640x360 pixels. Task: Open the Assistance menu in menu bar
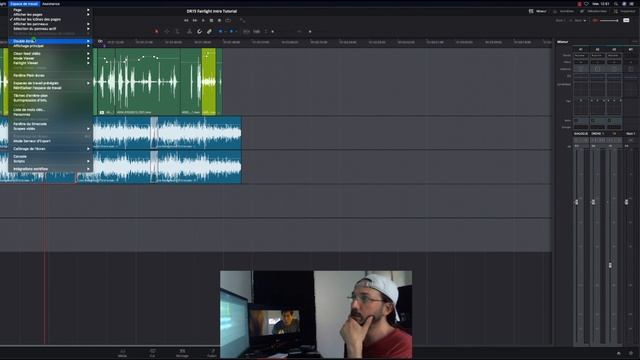click(x=51, y=4)
